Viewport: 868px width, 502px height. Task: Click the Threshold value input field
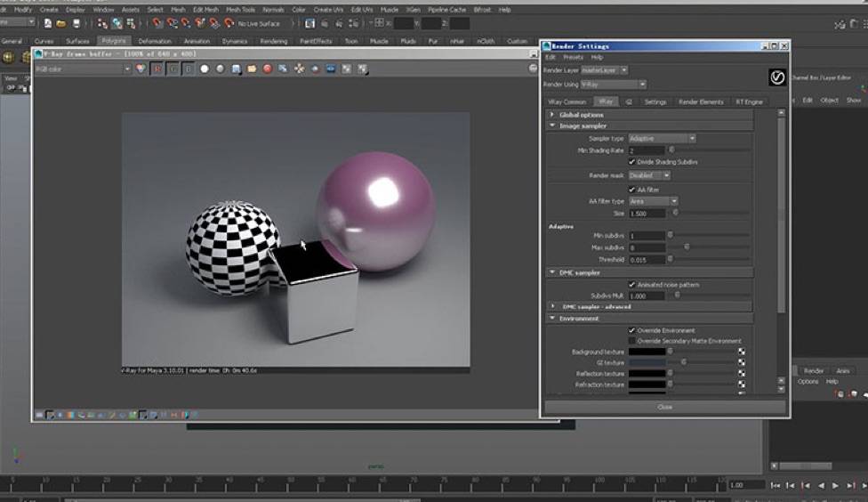(x=647, y=259)
